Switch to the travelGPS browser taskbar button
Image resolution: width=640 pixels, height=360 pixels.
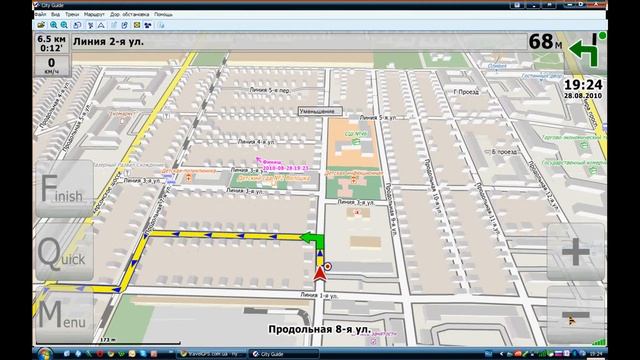click(212, 354)
